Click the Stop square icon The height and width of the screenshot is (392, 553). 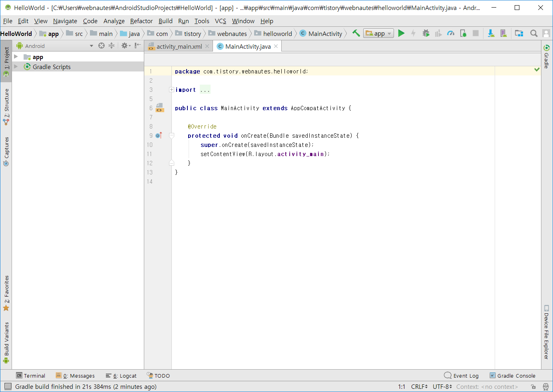click(x=475, y=33)
